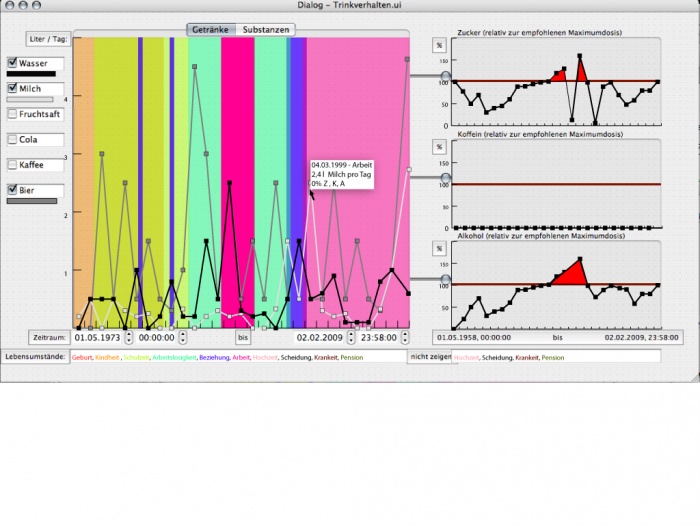Switch to the Substanzen tab
700x525 pixels.
click(x=266, y=30)
